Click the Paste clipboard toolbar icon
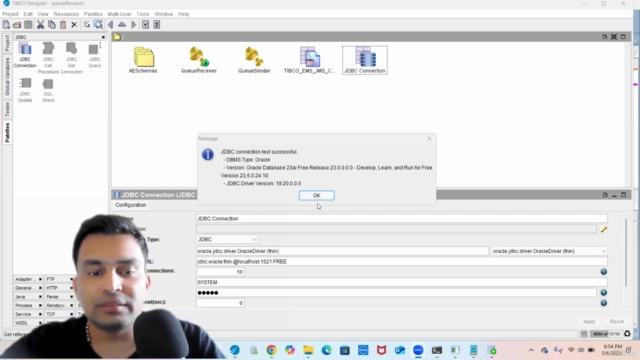Viewport: 640px width, 360px height. 63,25
